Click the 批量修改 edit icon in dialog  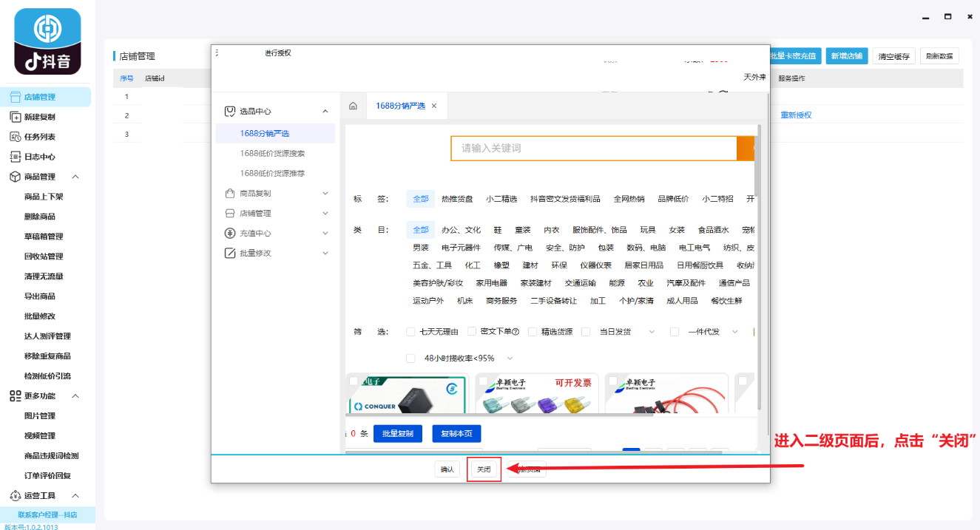[230, 253]
